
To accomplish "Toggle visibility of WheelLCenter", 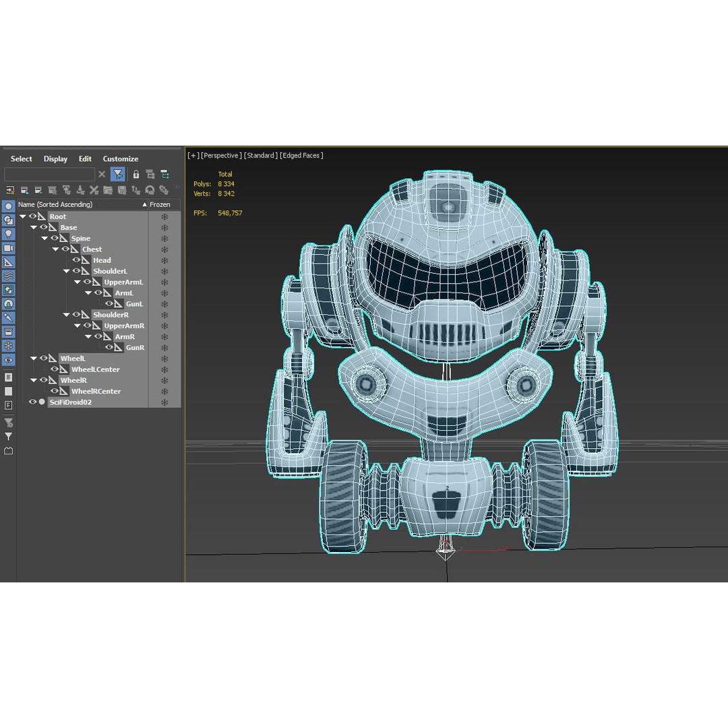I will coord(55,369).
